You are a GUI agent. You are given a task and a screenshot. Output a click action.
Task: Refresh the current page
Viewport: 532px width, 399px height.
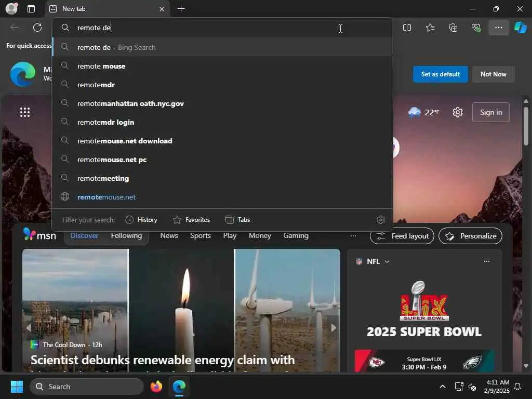pyautogui.click(x=37, y=28)
